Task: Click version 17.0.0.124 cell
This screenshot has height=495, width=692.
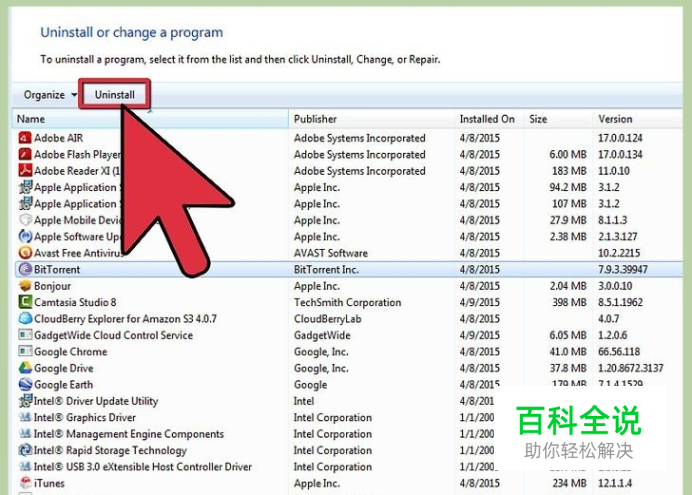Action: pyautogui.click(x=620, y=138)
